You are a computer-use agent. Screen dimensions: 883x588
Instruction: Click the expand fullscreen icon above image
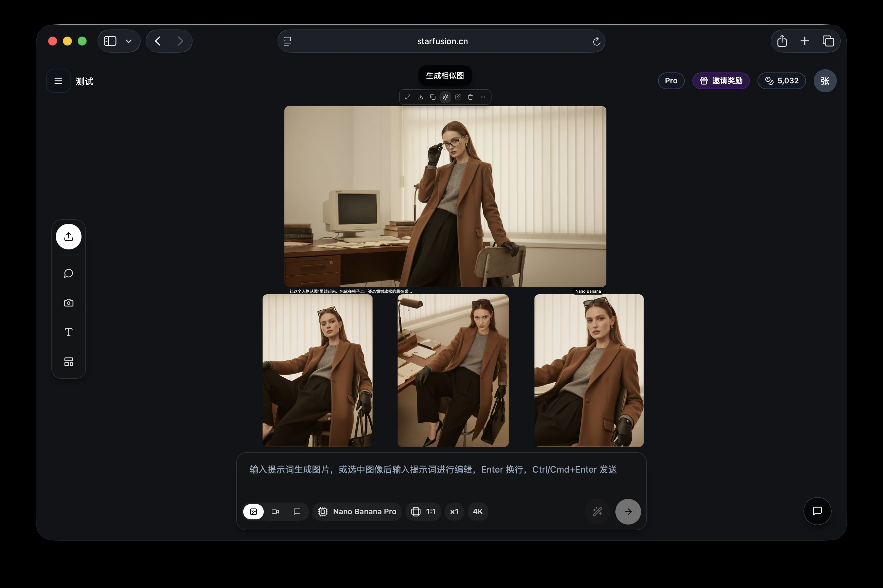(x=407, y=97)
